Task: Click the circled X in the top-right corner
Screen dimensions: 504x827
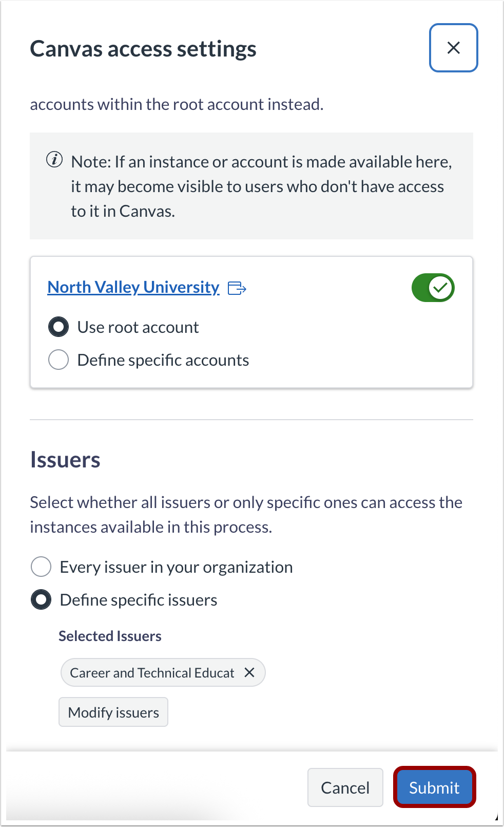Action: click(x=453, y=48)
